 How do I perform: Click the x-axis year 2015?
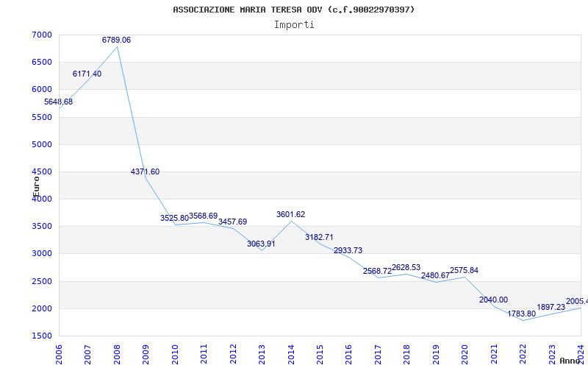pyautogui.click(x=320, y=354)
